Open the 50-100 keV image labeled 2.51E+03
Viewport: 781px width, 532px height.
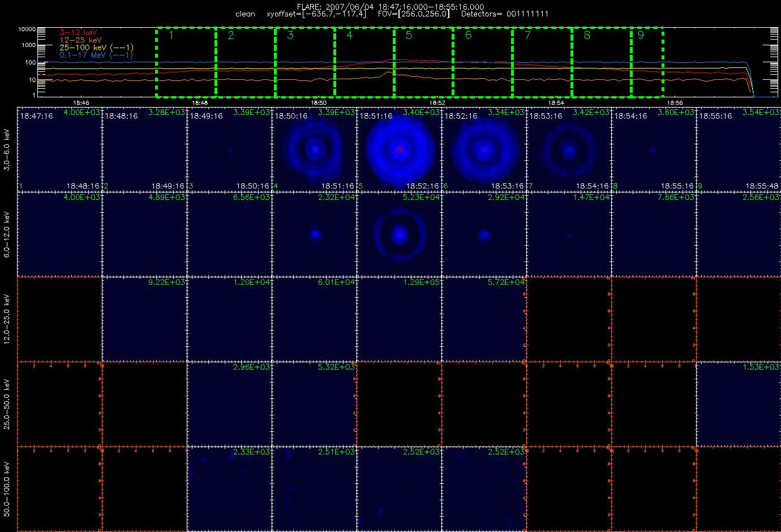pyautogui.click(x=315, y=489)
